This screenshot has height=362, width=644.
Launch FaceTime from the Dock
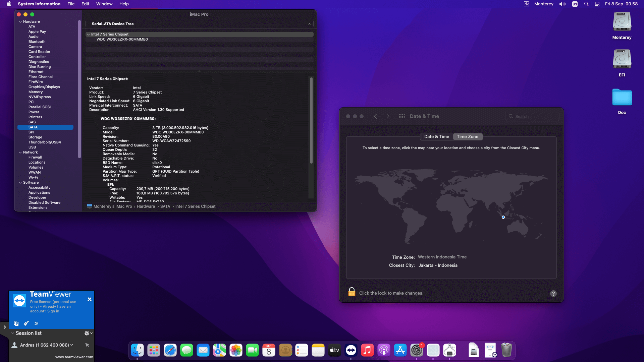(x=252, y=350)
